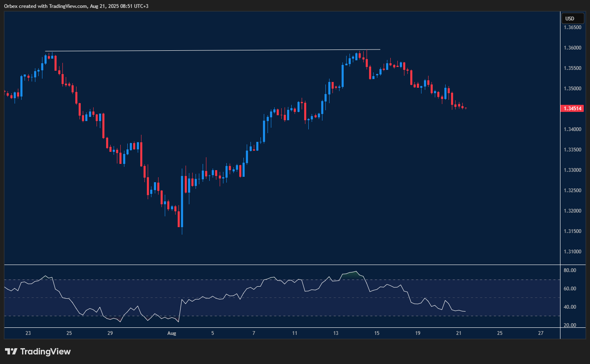Toggle USD pricing mode on the scale

[573, 18]
